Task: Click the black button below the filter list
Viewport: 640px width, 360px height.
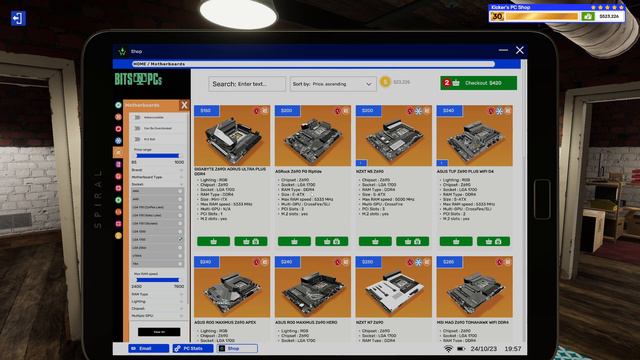Action: [x=159, y=332]
